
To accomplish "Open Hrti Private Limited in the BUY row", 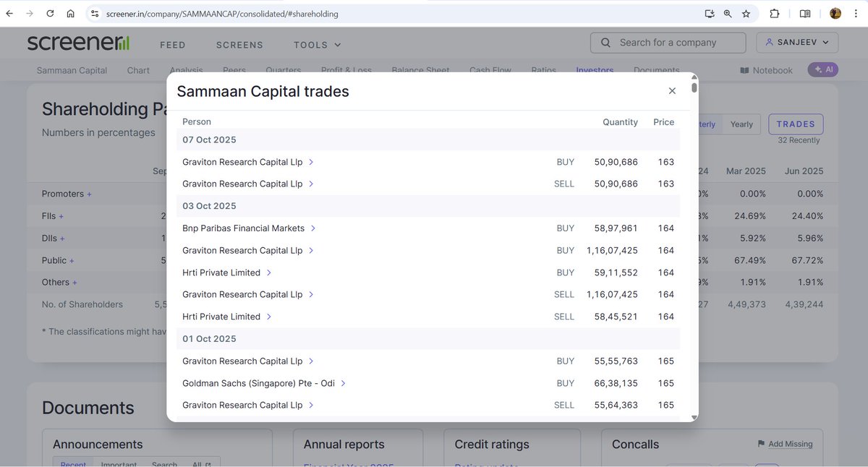I will [x=227, y=273].
